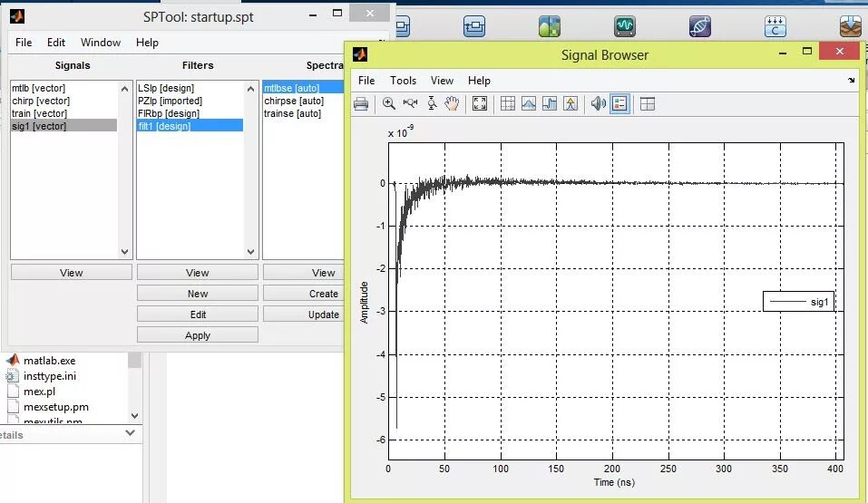Select the horizontal Zoom X tool

pos(410,103)
